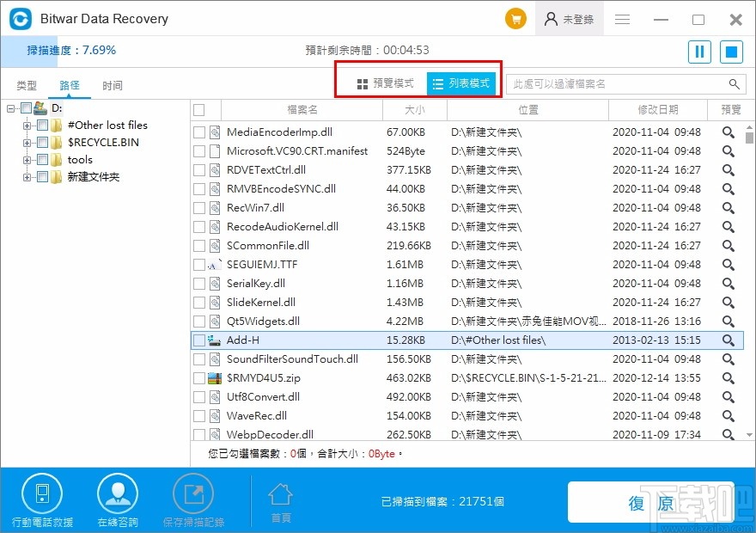The width and height of the screenshot is (756, 533).
Task: Switch to the 类型 tab
Action: [26, 85]
